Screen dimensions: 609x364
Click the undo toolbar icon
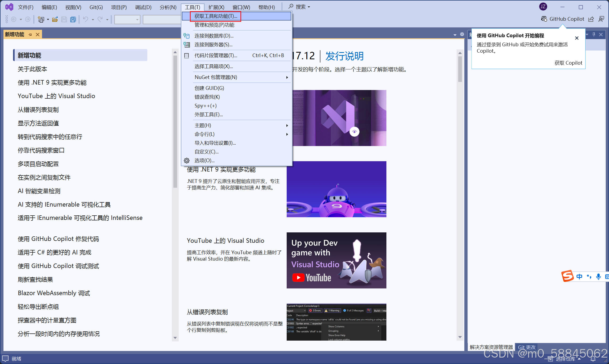click(85, 19)
